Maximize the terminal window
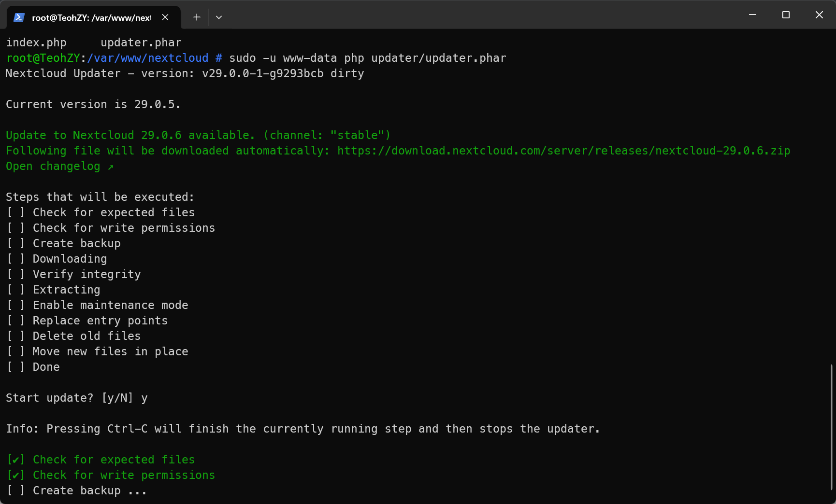Image resolution: width=836 pixels, height=504 pixels. (786, 14)
